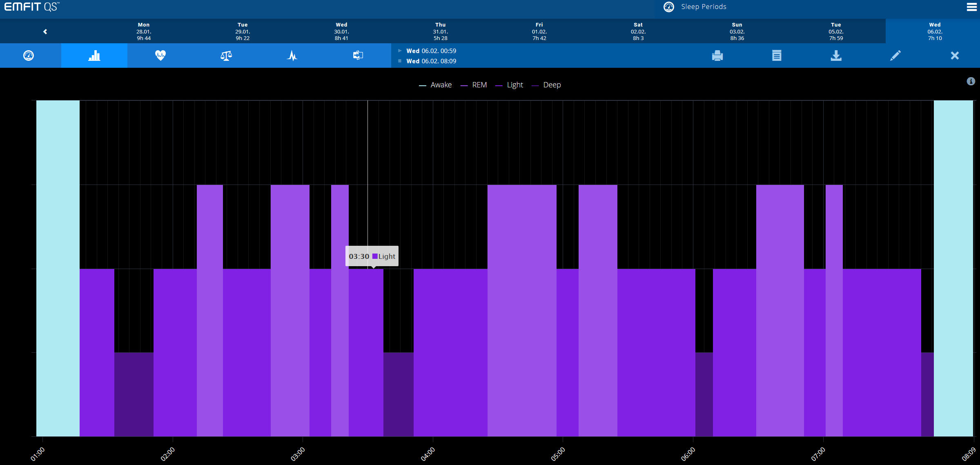The height and width of the screenshot is (465, 980).
Task: Open the heart rate view icon
Action: point(160,56)
